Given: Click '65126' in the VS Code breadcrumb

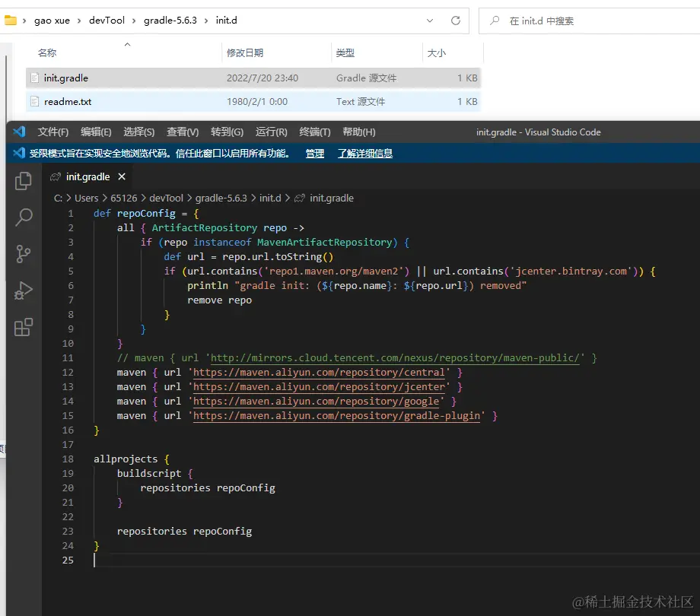Looking at the screenshot, I should click(x=124, y=198).
